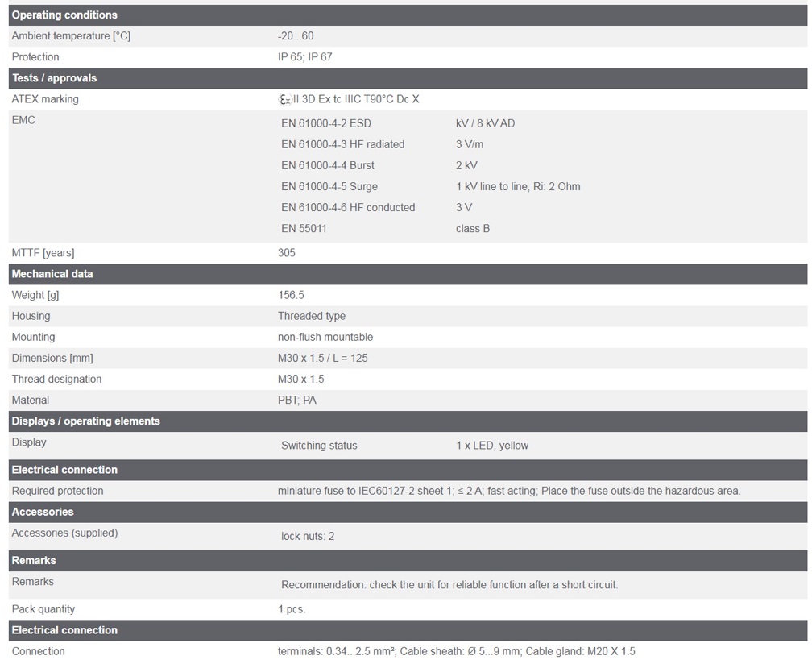Click the Ambient temperature value -20...60

coord(296,36)
